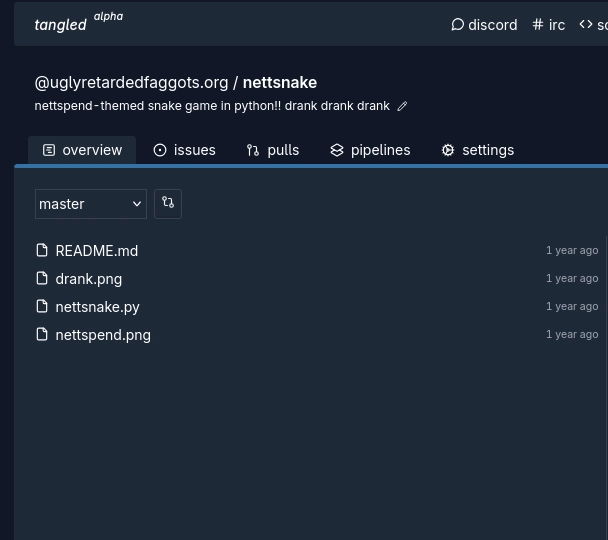Click the nettsnake repository name link

(x=279, y=82)
